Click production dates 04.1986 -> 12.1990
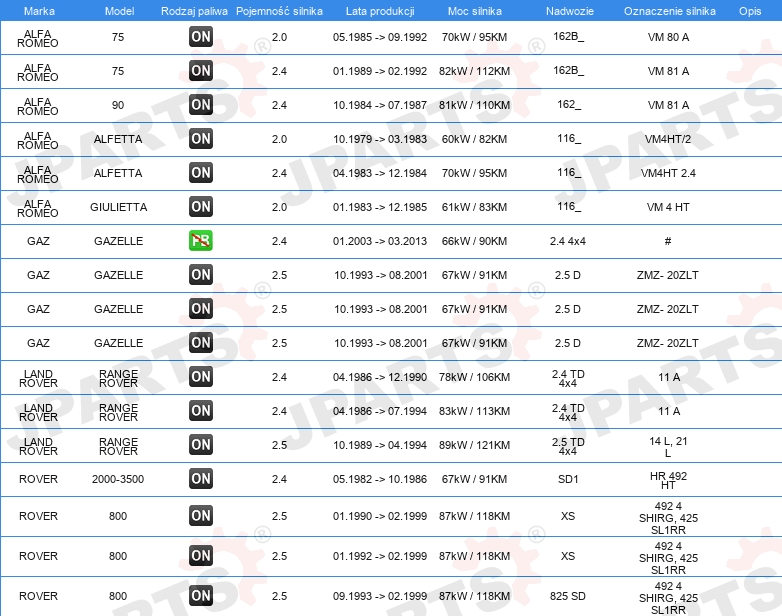This screenshot has height=616, width=782. point(380,377)
